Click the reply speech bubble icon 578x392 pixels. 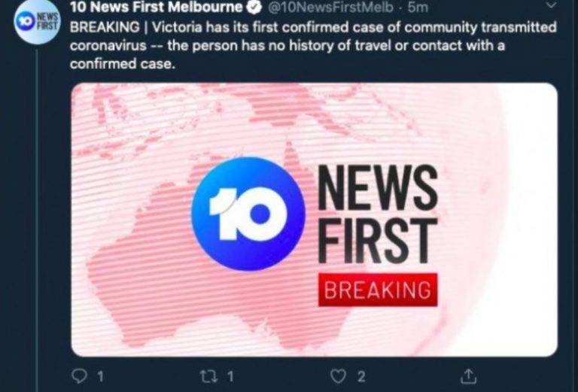[x=79, y=376]
